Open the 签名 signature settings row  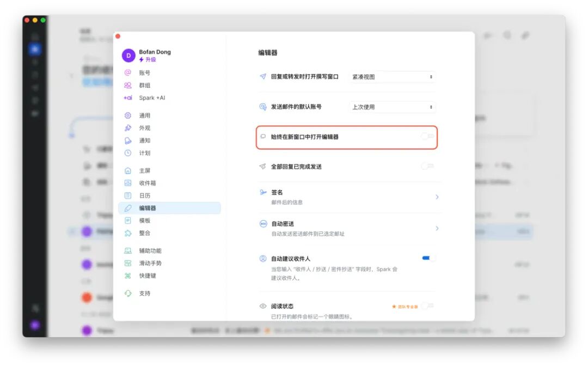(x=350, y=197)
